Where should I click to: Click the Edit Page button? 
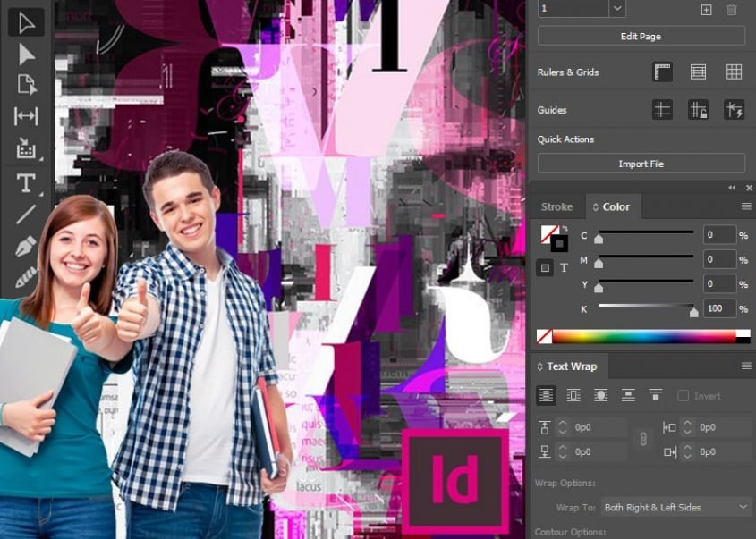point(641,36)
